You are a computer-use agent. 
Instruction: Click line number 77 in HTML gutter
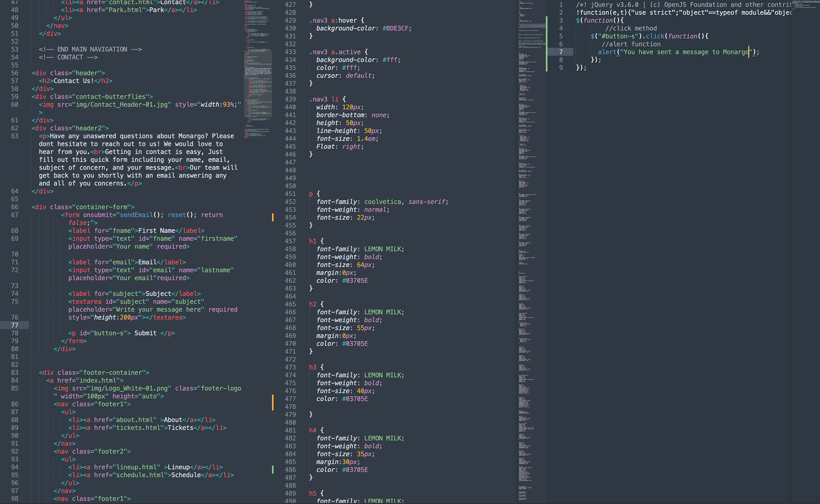click(15, 325)
